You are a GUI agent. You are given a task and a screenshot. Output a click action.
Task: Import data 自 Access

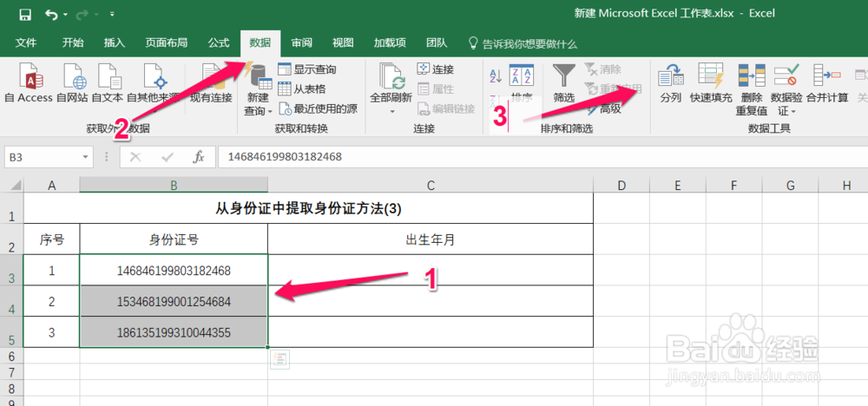tap(28, 84)
